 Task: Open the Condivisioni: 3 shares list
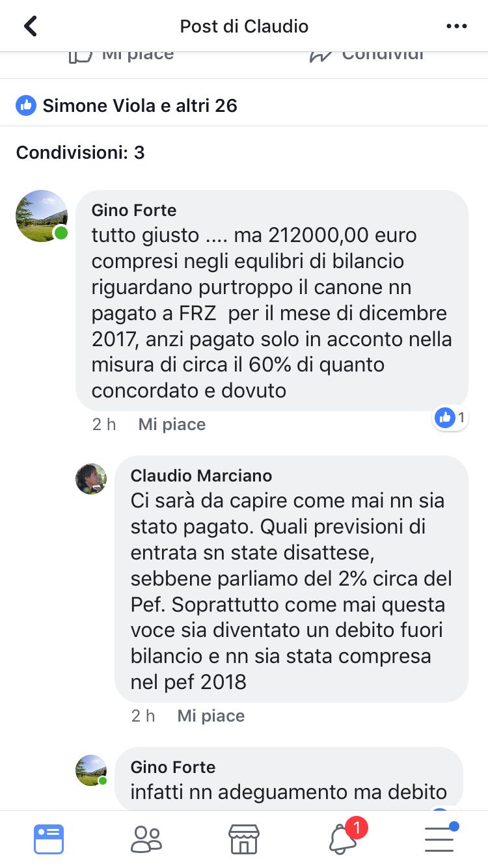point(80,152)
